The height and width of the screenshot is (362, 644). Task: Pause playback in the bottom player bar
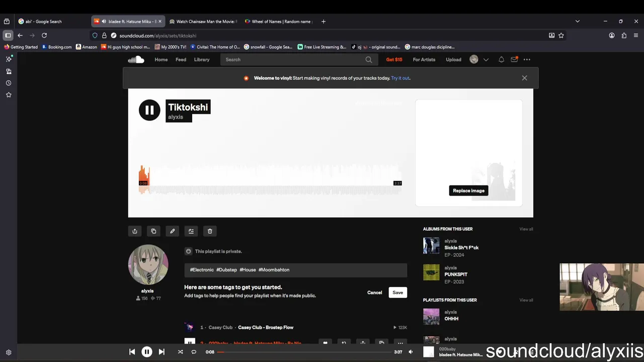(x=146, y=352)
